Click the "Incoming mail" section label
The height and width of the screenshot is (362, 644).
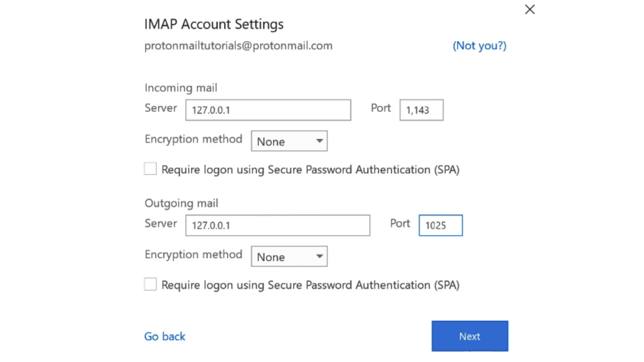[x=181, y=88]
